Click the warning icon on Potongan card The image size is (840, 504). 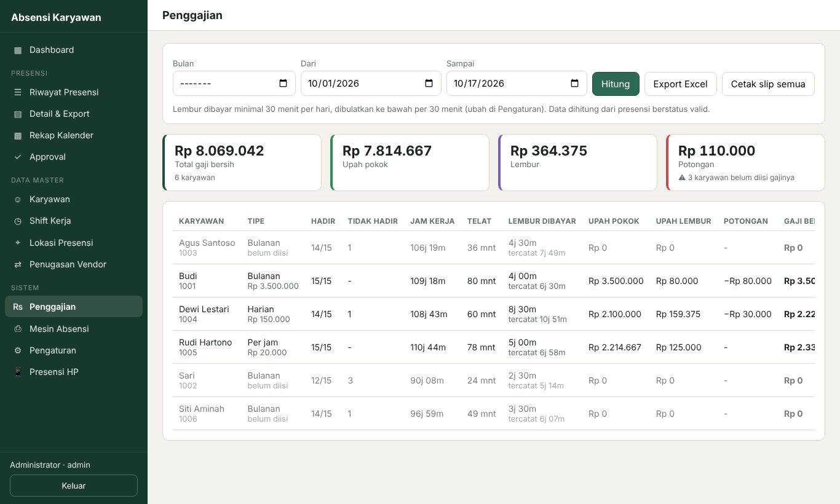click(x=682, y=178)
